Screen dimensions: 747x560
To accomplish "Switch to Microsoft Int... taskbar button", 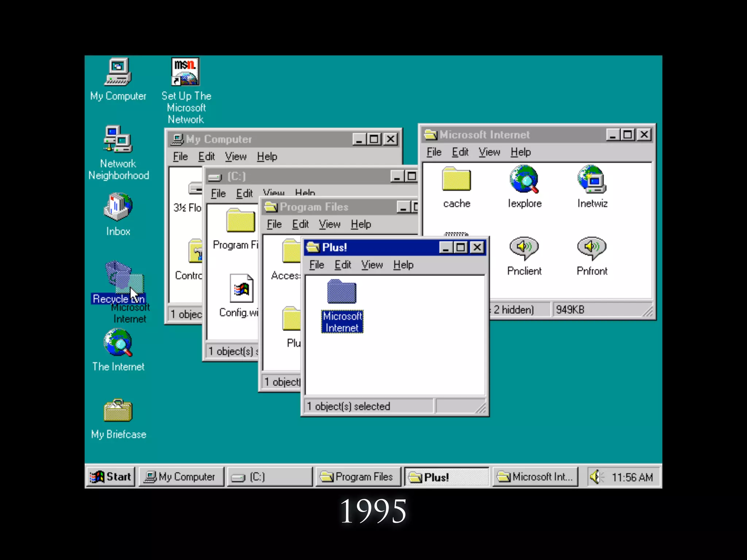I will tap(535, 477).
